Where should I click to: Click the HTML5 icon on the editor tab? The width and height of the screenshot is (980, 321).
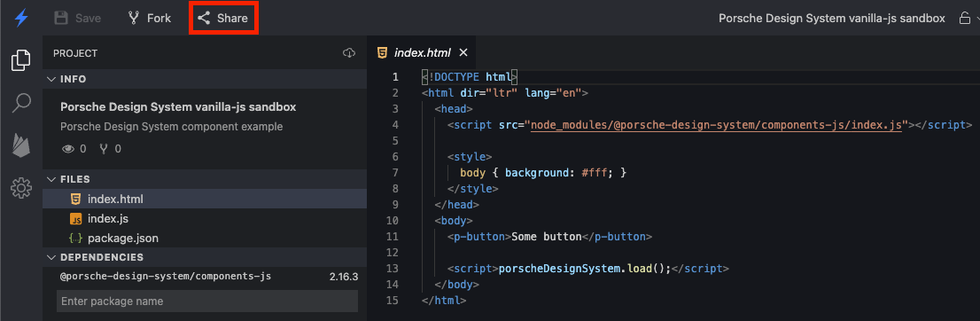coord(382,52)
